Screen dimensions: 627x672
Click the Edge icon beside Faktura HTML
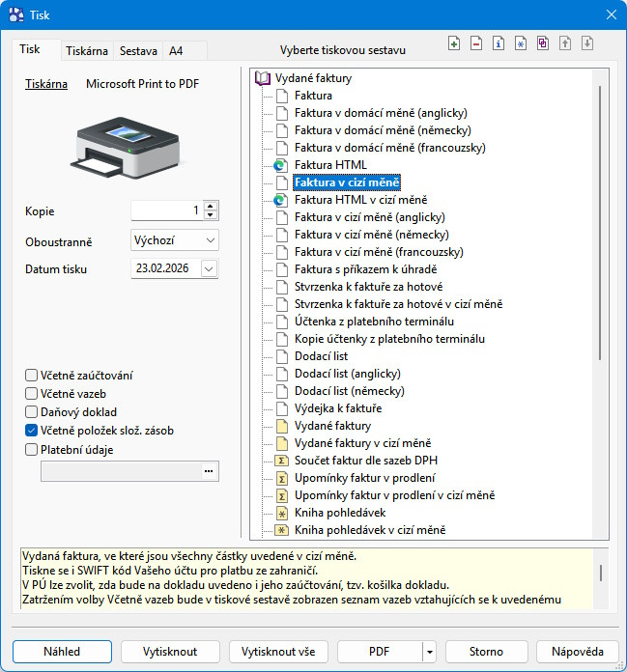pyautogui.click(x=281, y=165)
